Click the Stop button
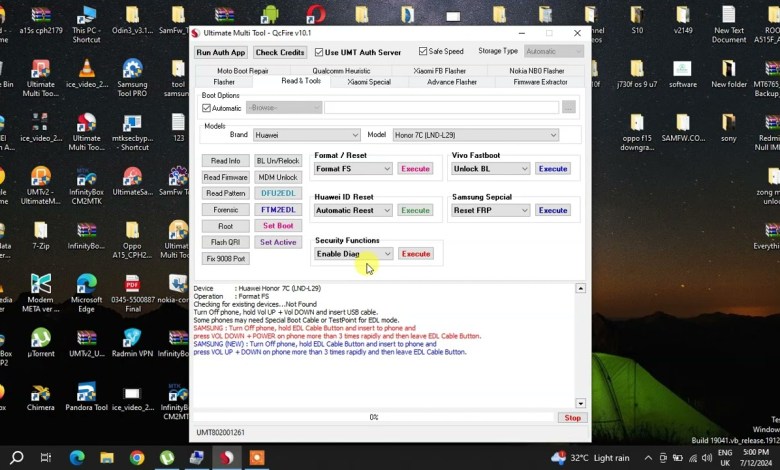 tap(573, 418)
